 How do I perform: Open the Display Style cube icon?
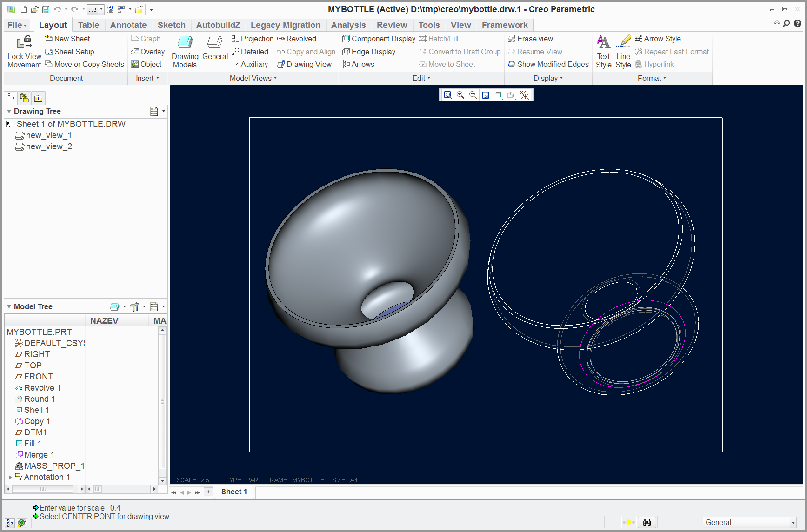pyautogui.click(x=498, y=95)
